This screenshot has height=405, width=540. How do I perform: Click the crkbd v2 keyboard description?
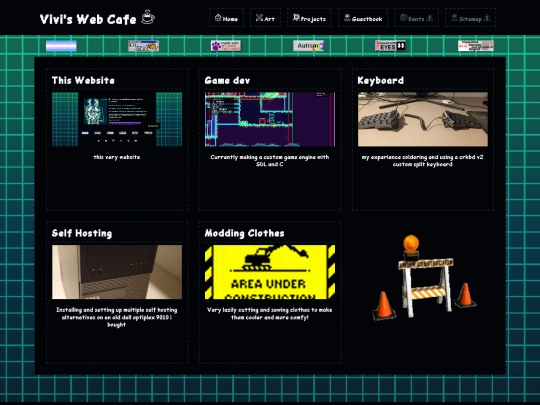point(423,160)
